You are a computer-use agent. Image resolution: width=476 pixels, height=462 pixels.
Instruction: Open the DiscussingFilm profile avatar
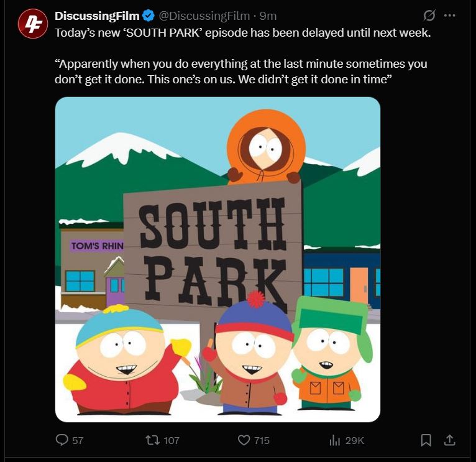(x=33, y=24)
